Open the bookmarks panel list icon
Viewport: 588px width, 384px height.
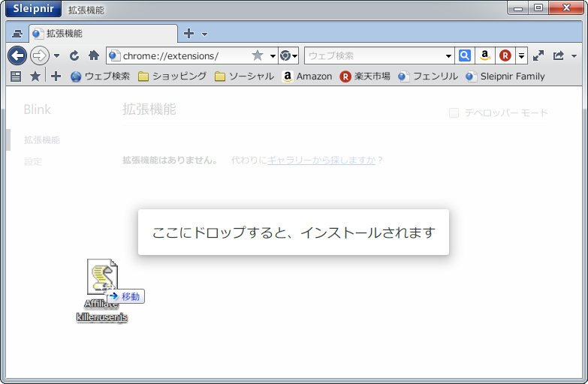16,76
